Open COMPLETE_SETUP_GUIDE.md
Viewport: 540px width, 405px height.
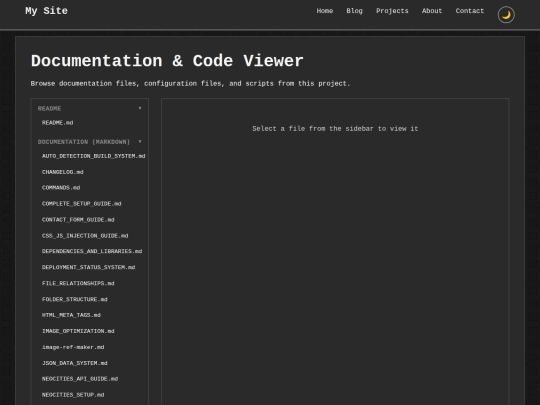tap(82, 204)
